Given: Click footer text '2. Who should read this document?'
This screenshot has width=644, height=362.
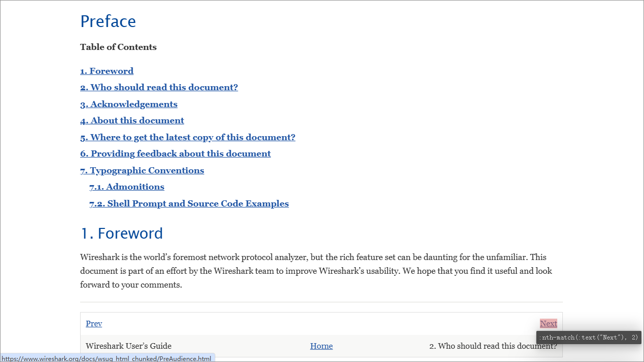Looking at the screenshot, I should [x=493, y=346].
